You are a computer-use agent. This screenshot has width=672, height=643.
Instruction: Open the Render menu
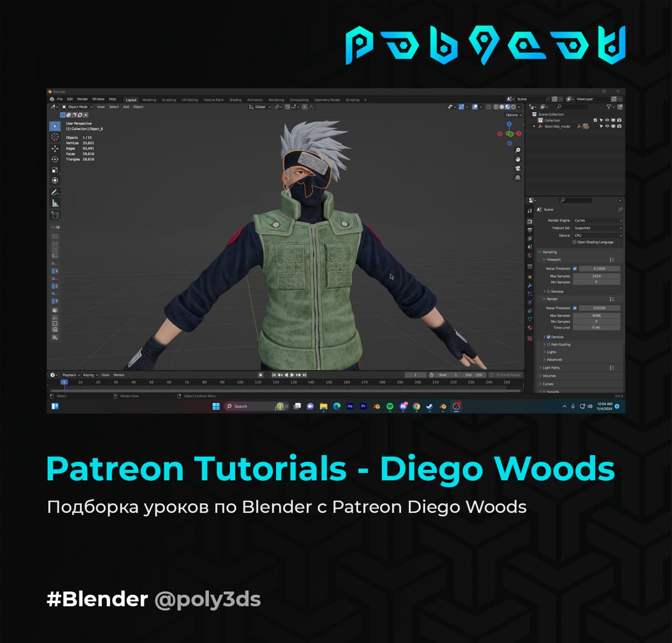[82, 99]
